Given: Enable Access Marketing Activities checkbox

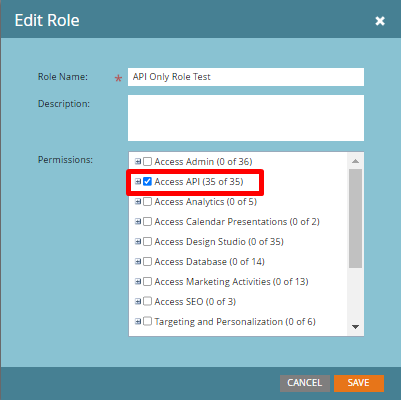Looking at the screenshot, I should [x=147, y=282].
